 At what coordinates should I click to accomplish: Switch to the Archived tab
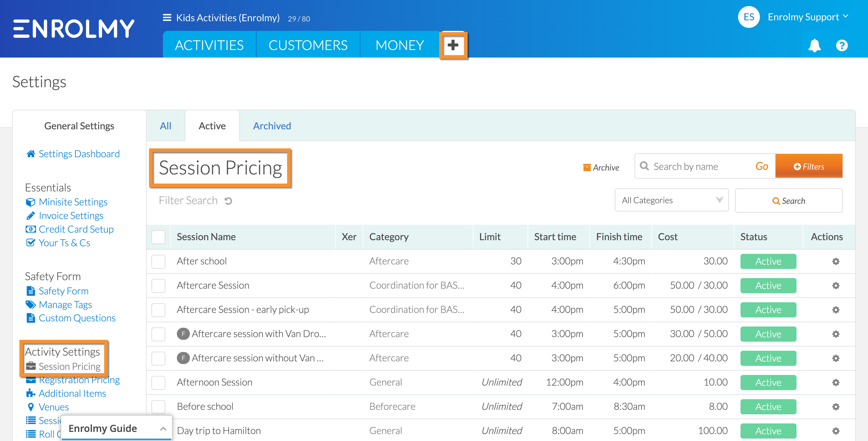pos(272,126)
